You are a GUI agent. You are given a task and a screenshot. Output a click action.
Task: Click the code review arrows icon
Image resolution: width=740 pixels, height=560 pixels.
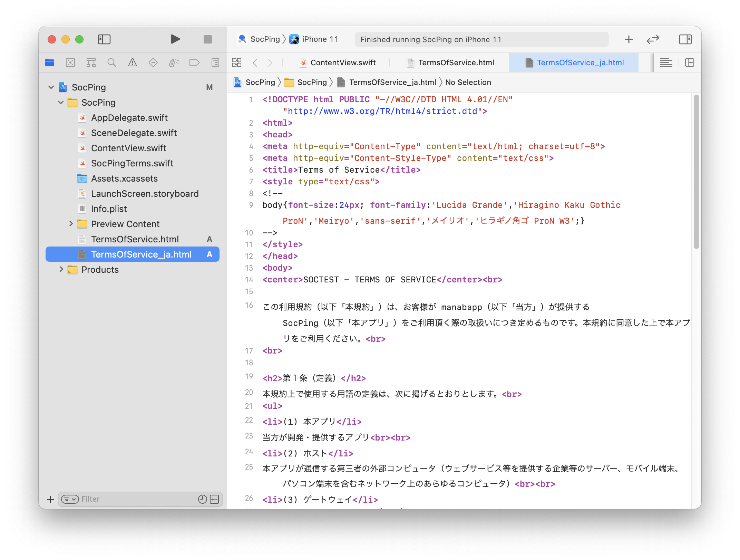[653, 39]
